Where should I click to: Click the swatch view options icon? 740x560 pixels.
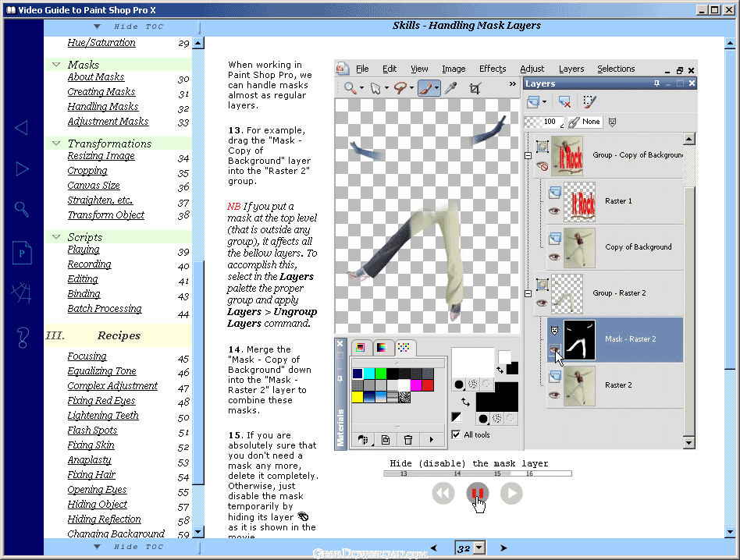[363, 440]
